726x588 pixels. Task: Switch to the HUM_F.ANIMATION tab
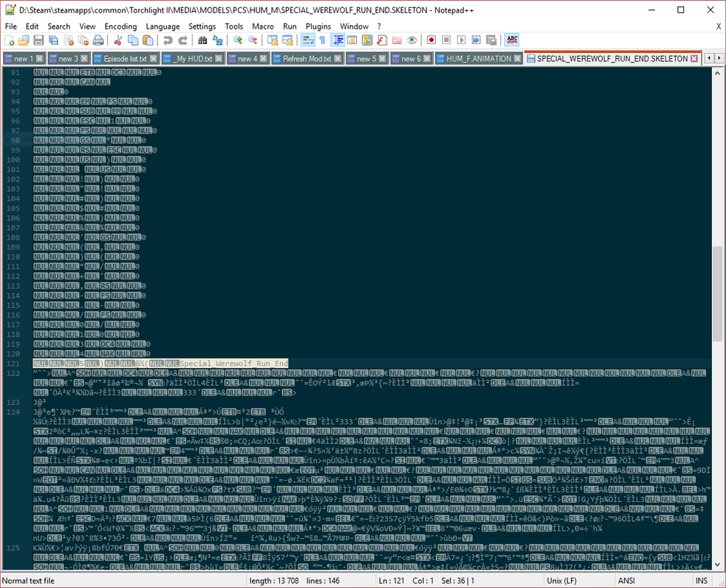(479, 59)
